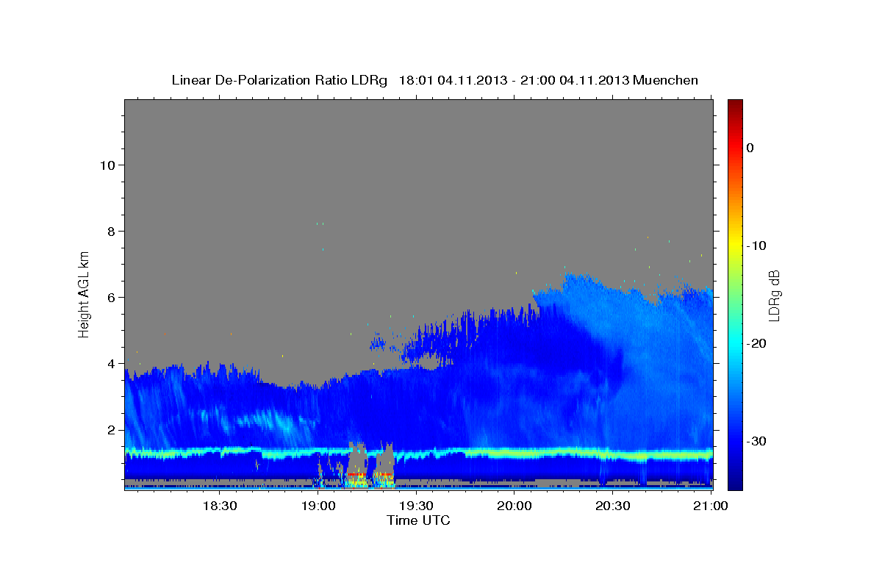Click the height axis label "4"

click(x=110, y=363)
